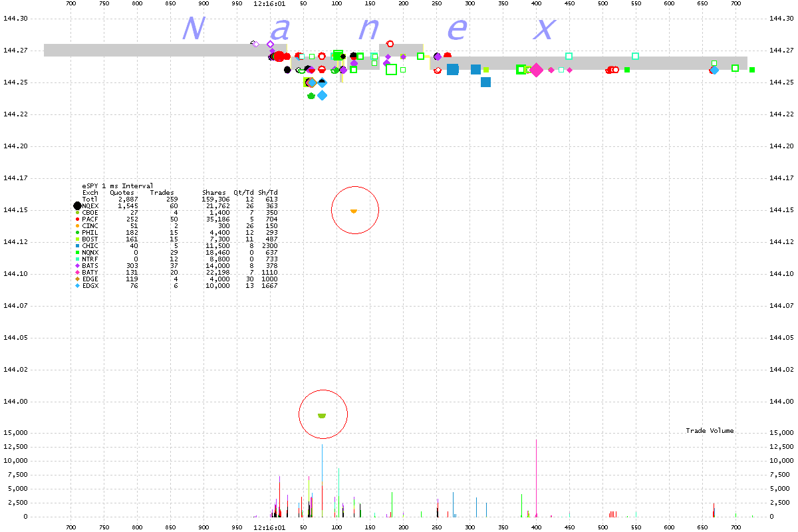Select the "Trades" column header

click(x=162, y=193)
